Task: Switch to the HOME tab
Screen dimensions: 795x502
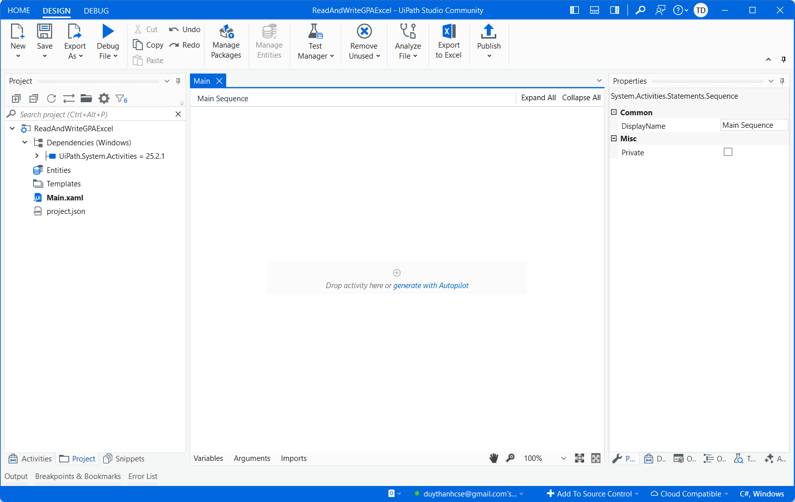Action: 19,10
